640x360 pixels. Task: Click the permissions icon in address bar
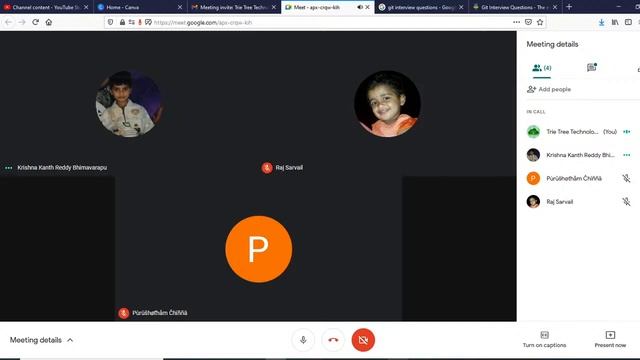coord(131,22)
